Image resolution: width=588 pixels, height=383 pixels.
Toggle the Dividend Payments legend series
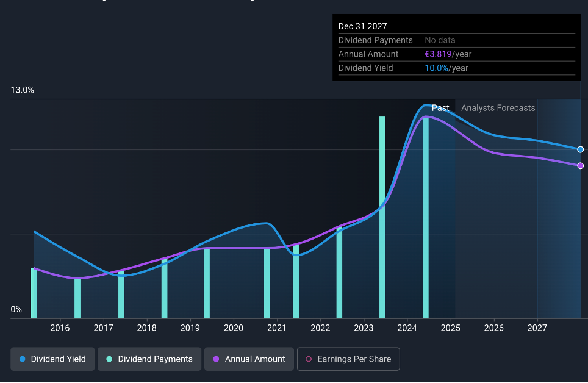tap(149, 359)
